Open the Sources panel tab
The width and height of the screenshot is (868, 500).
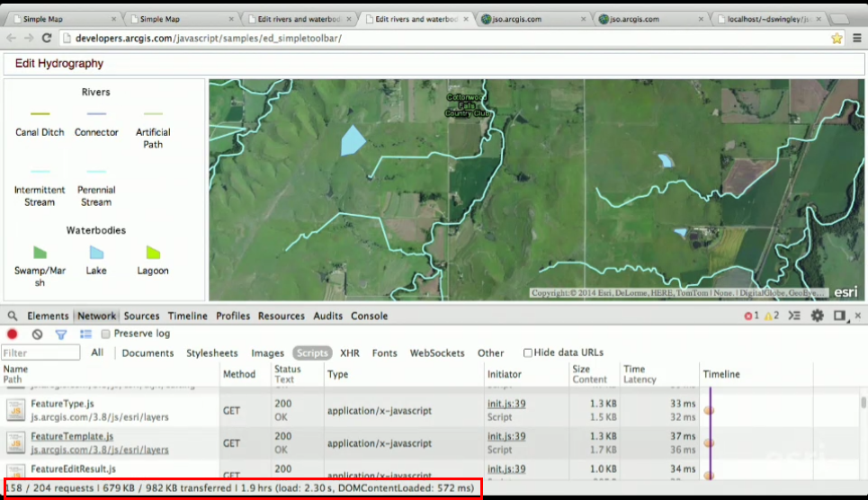point(142,317)
